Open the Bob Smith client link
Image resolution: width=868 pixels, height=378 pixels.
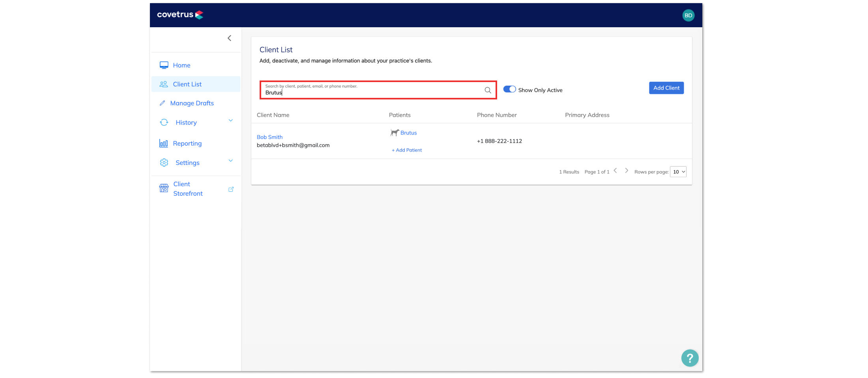pos(269,137)
